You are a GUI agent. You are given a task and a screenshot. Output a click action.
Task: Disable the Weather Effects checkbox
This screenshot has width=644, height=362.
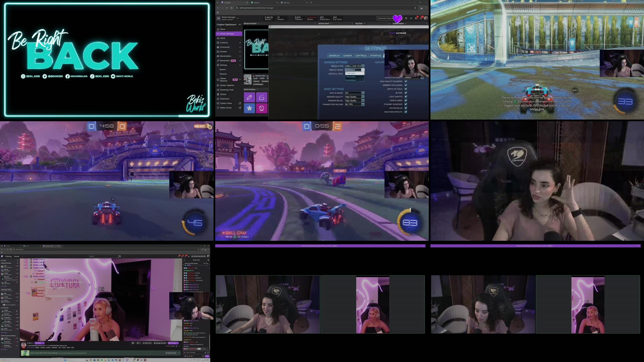coord(406,111)
